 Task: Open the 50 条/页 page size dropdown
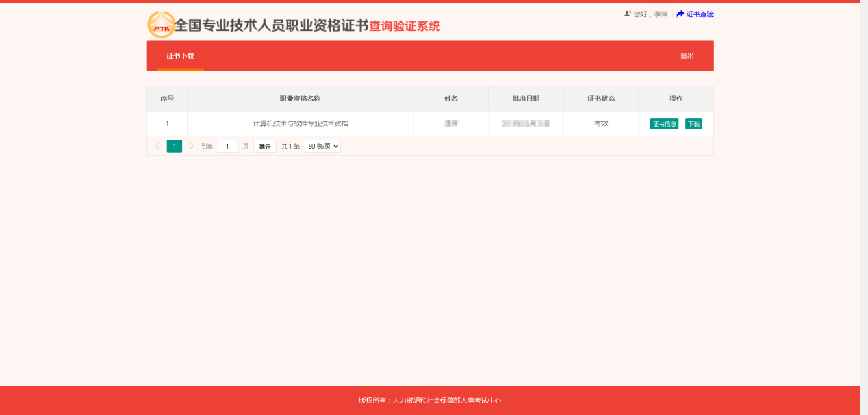[x=322, y=146]
